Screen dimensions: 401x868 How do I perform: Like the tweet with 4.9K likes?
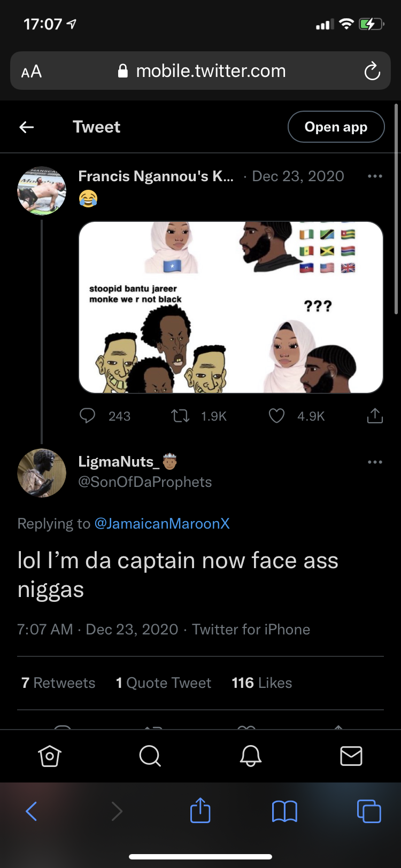(276, 416)
